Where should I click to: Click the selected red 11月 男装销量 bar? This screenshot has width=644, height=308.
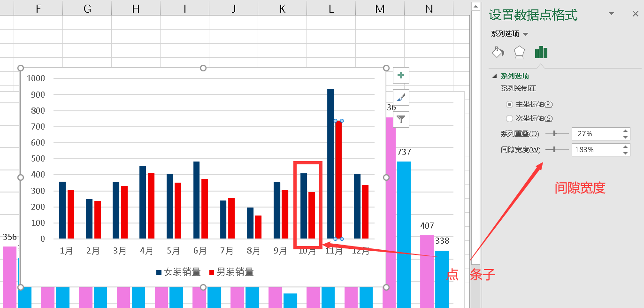[x=338, y=180]
